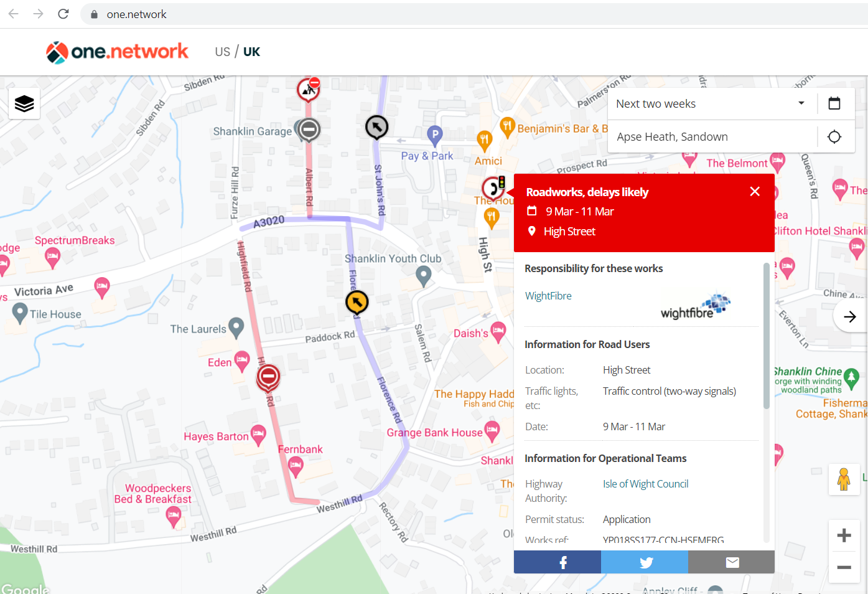Image resolution: width=868 pixels, height=594 pixels.
Task: Expand the side panel arrow
Action: pyautogui.click(x=850, y=316)
